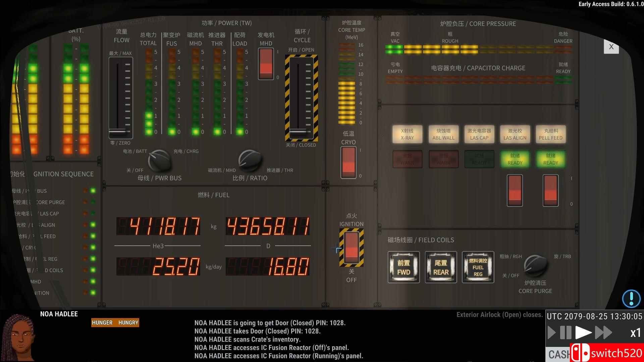Click the normal play speed arrow
644x362 pixels.
583,333
